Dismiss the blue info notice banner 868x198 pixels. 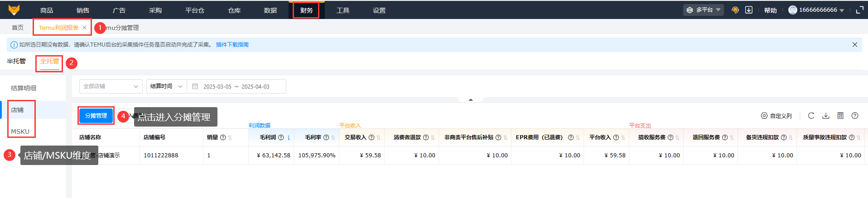click(x=855, y=45)
